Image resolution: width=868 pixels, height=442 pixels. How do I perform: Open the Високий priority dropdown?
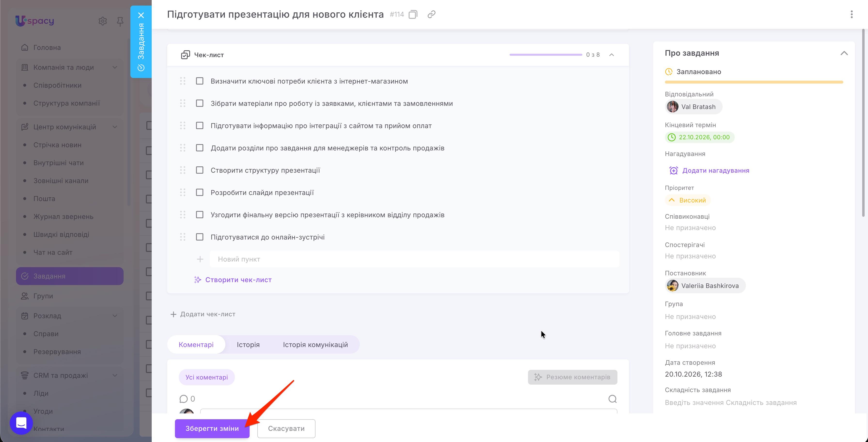click(x=687, y=200)
